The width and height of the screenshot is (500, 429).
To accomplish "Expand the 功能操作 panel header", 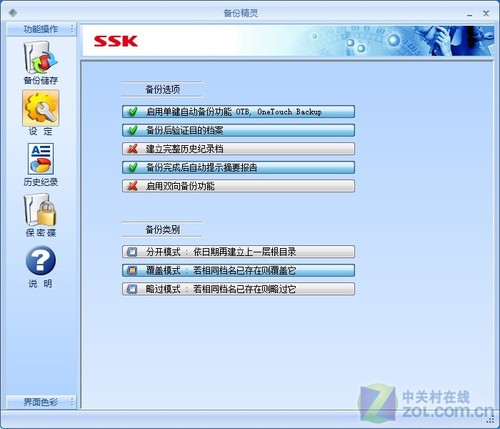I will tap(41, 29).
